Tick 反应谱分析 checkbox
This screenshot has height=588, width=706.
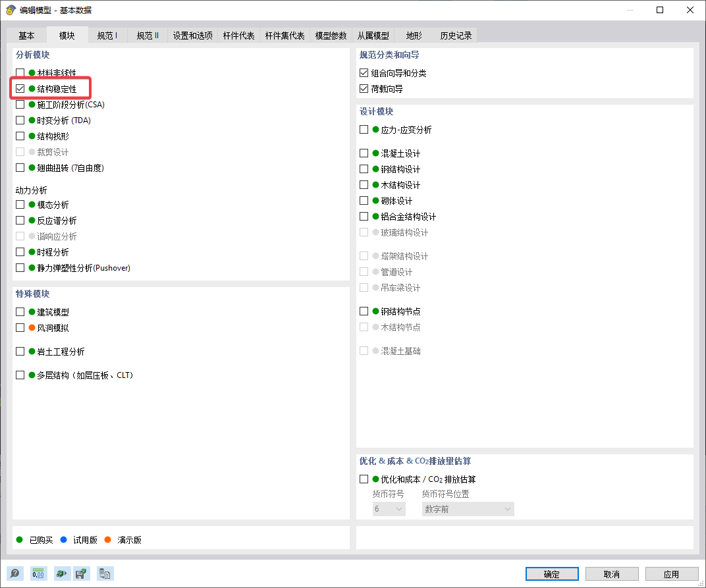[x=20, y=220]
